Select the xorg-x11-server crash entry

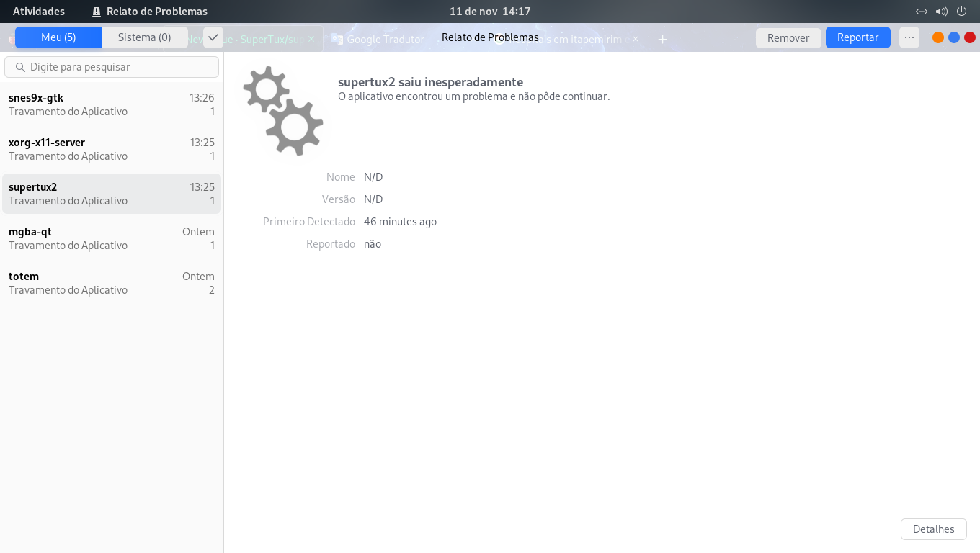coord(112,149)
